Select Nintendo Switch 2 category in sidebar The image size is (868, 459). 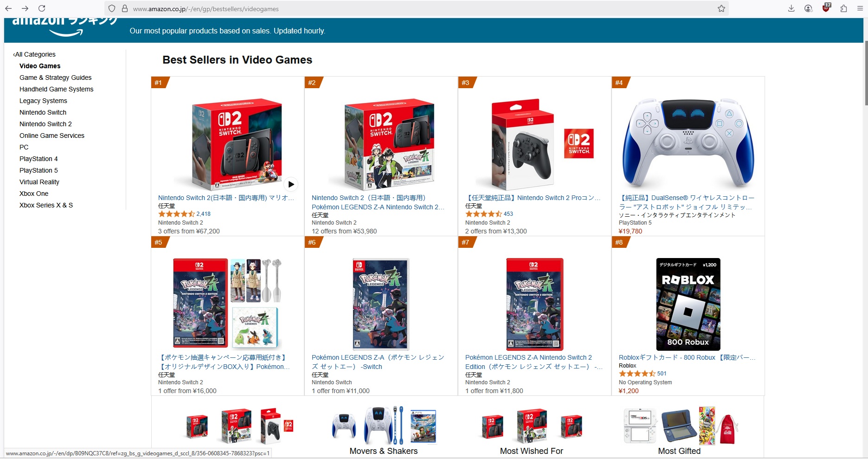(x=45, y=124)
